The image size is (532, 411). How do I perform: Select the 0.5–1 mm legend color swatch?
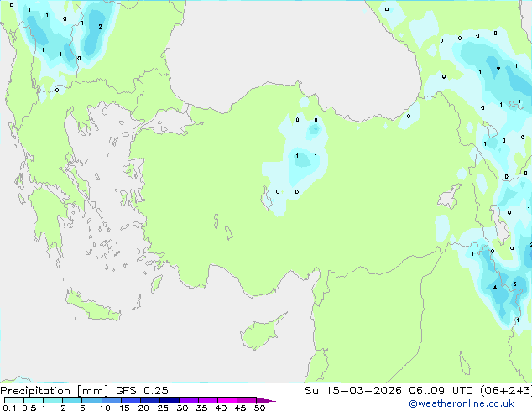34,400
